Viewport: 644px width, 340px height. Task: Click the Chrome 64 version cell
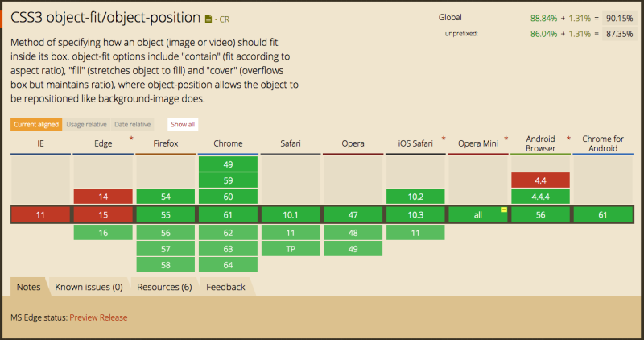(x=228, y=265)
